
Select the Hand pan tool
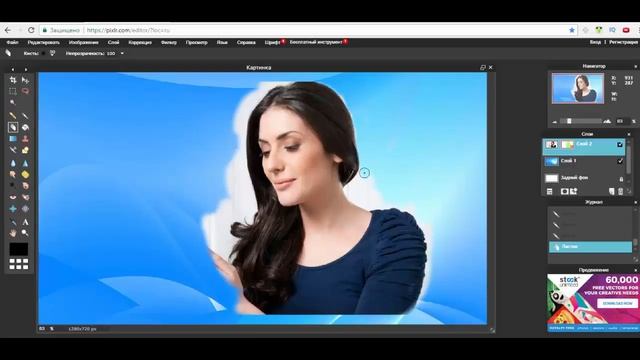point(13,233)
